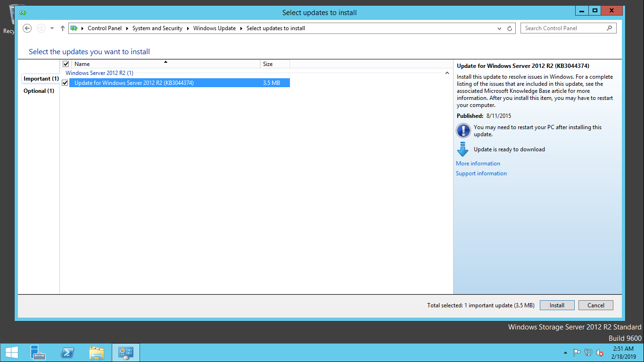The height and width of the screenshot is (362, 644).
Task: Refresh the address bar view
Action: coord(510,28)
